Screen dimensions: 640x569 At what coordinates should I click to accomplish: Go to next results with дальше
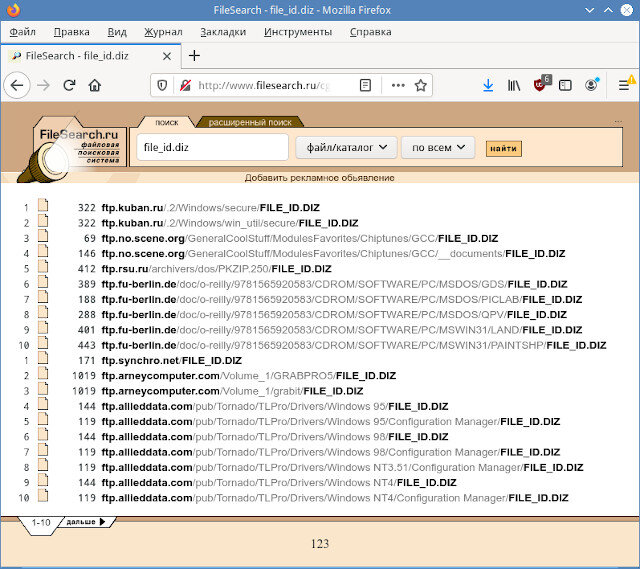pyautogui.click(x=86, y=522)
